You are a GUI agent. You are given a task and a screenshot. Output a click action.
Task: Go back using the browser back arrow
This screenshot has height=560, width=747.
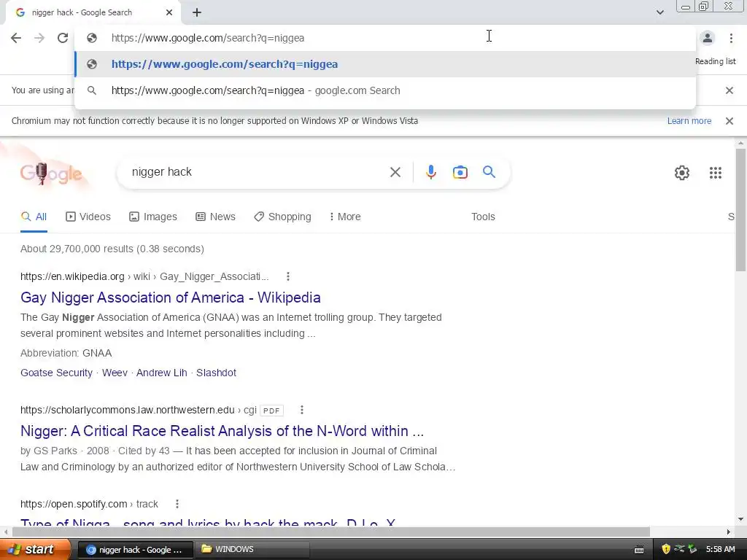point(16,38)
